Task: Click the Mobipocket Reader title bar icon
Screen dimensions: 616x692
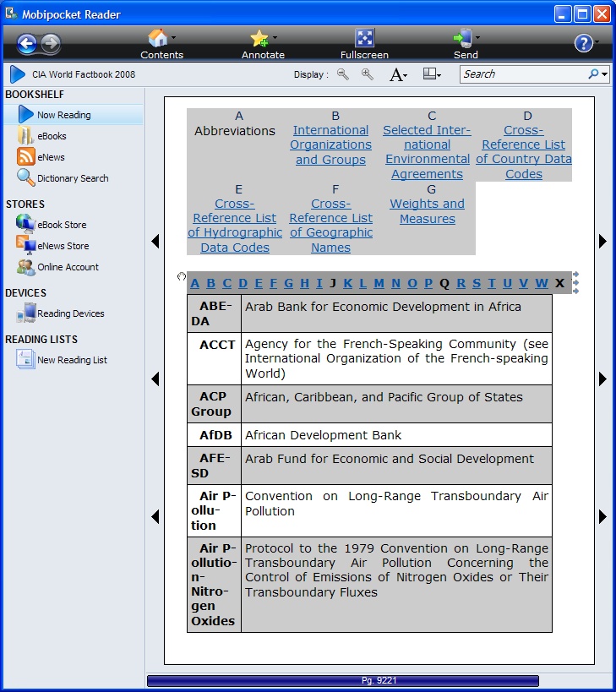Action: click(x=11, y=14)
